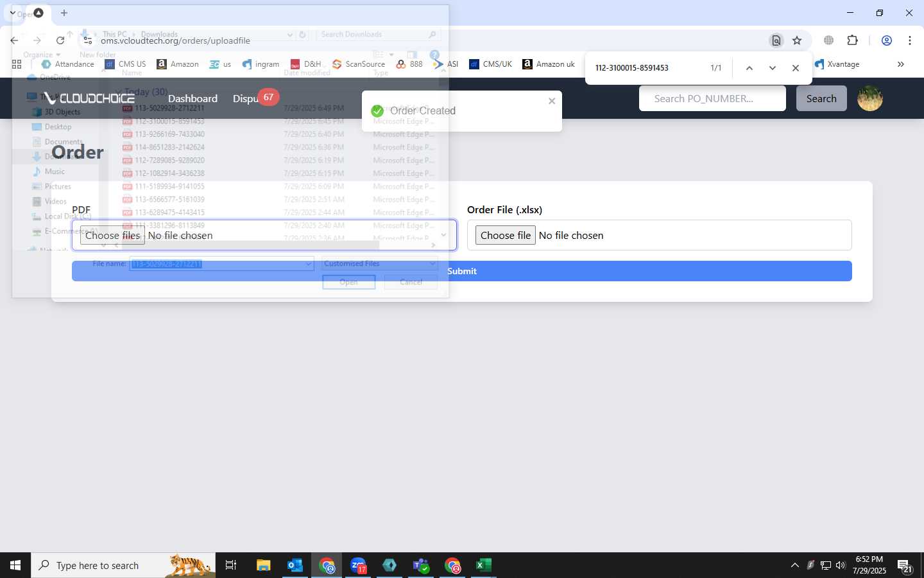Go to the Dashboard menu item

click(x=193, y=98)
